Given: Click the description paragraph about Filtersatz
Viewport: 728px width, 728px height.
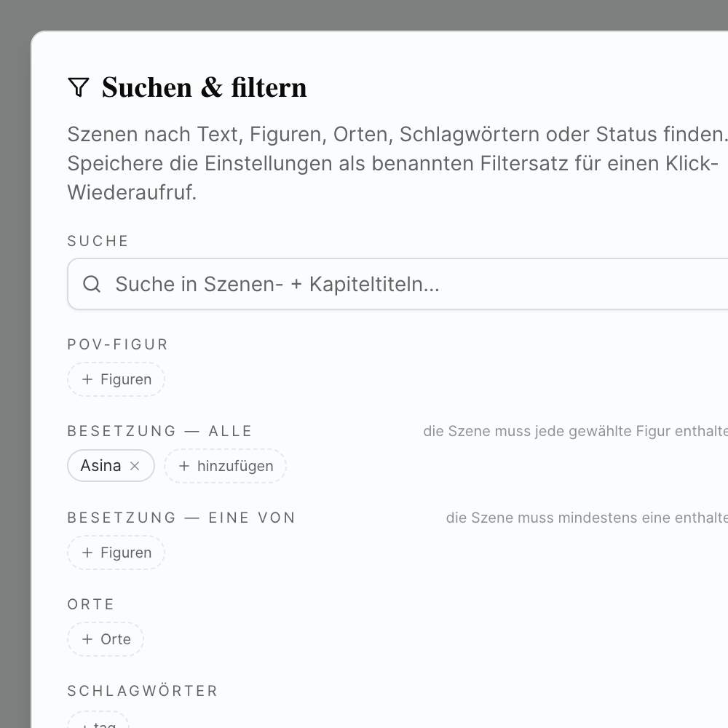Looking at the screenshot, I should 393,163.
